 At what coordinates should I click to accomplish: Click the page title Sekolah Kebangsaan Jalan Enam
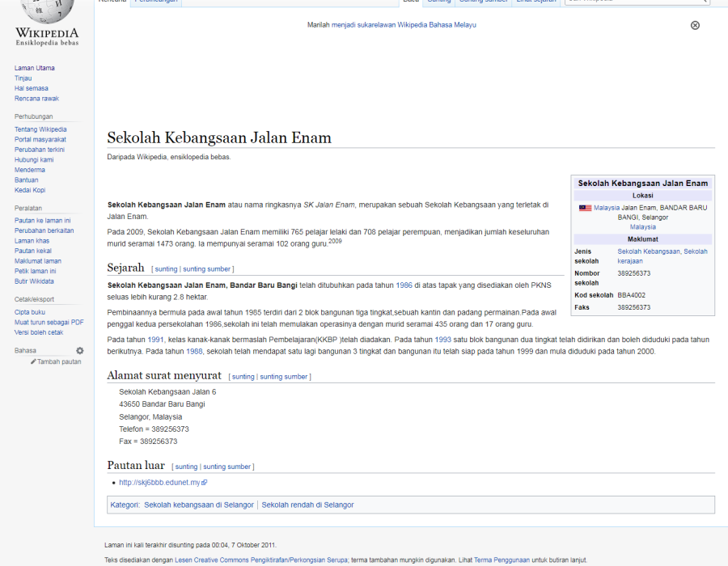[219, 137]
